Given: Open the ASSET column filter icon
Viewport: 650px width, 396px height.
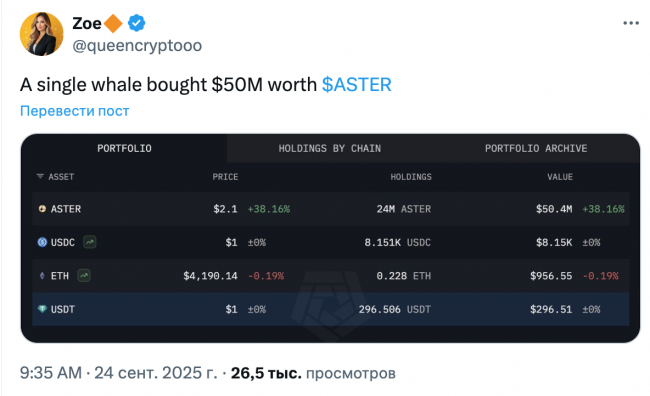Looking at the screenshot, I should pos(40,177).
